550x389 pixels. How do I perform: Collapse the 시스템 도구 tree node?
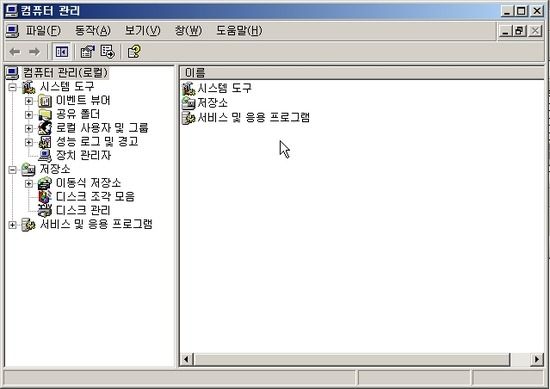coord(12,87)
